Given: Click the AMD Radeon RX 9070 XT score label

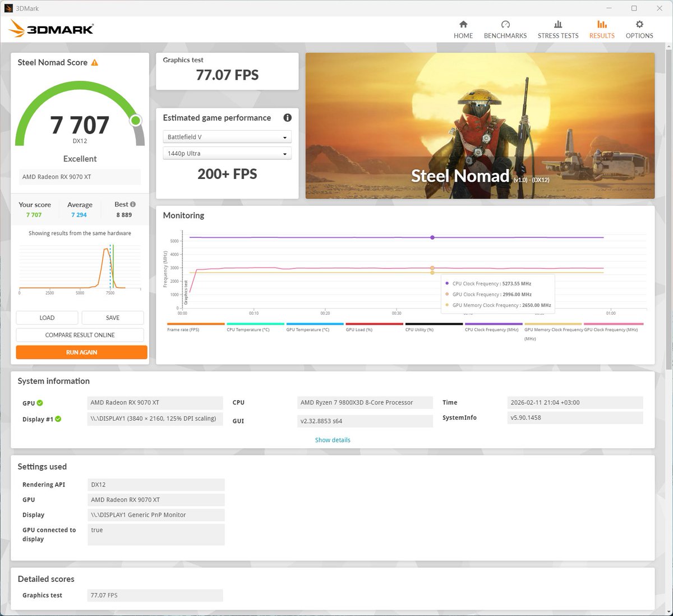Looking at the screenshot, I should tap(80, 177).
